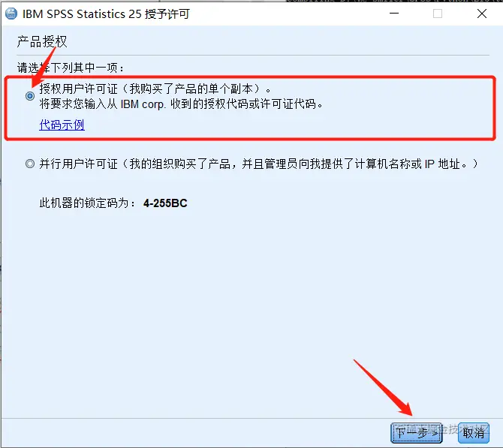Image resolution: width=503 pixels, height=448 pixels.
Task: Click the separator line under 产品授权
Action: coord(253,56)
